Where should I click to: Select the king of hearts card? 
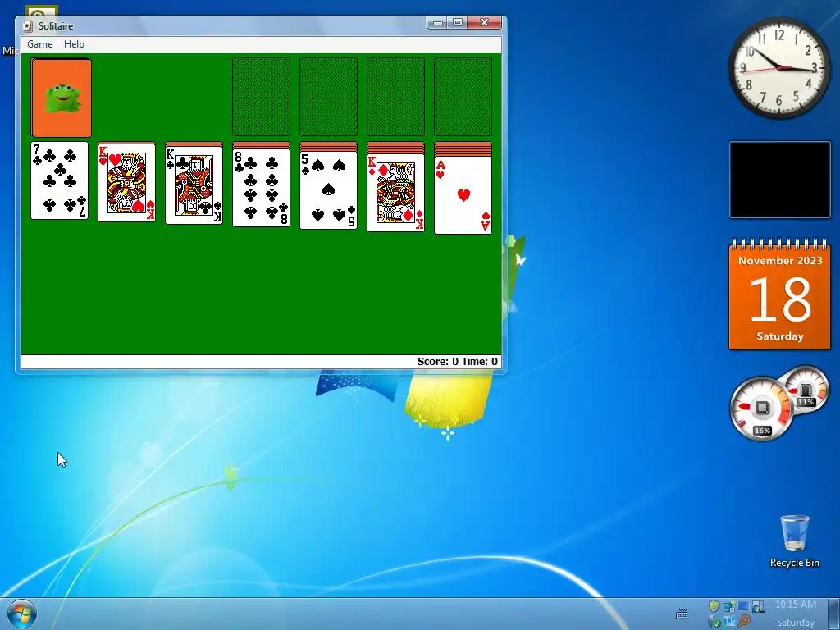(x=127, y=184)
